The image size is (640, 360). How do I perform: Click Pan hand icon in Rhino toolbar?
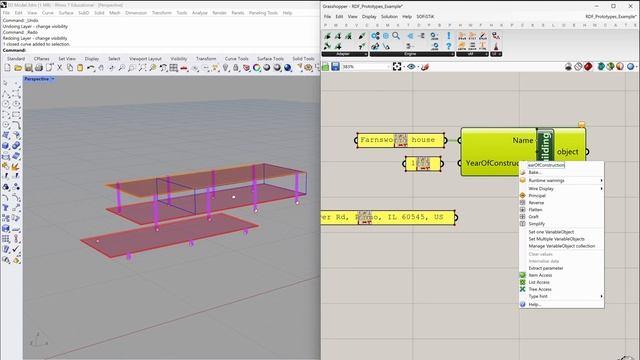point(101,68)
